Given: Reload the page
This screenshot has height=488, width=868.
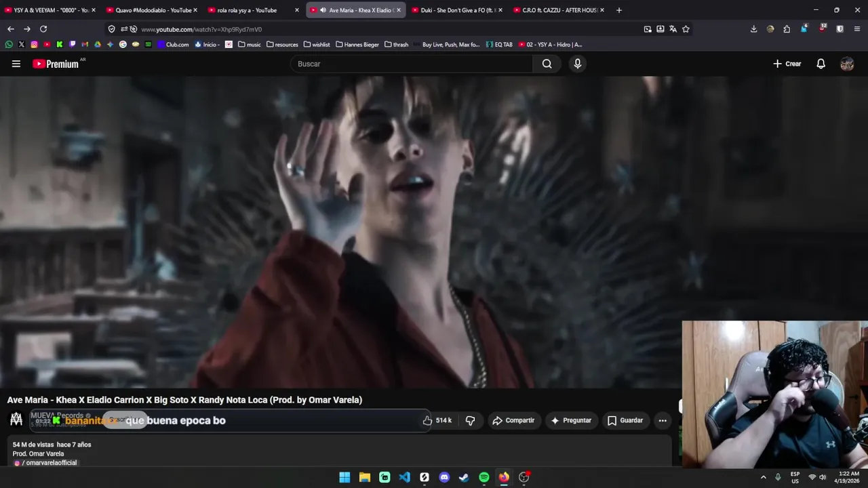Looking at the screenshot, I should [x=43, y=29].
